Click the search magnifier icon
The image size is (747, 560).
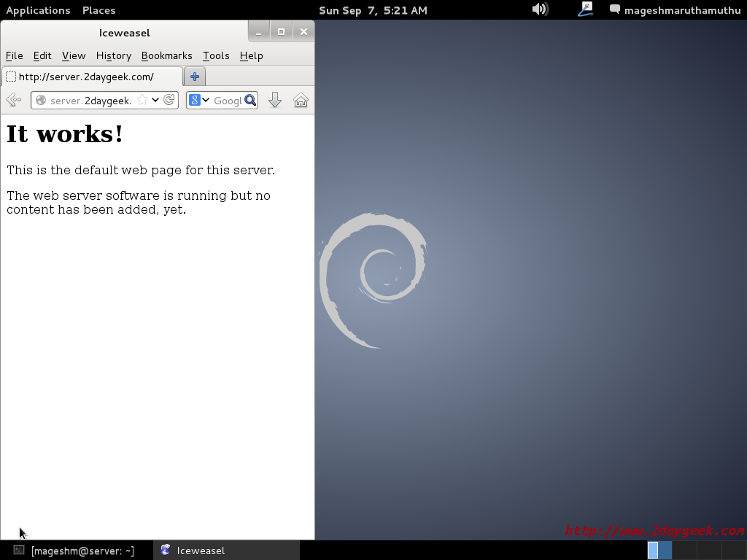250,100
